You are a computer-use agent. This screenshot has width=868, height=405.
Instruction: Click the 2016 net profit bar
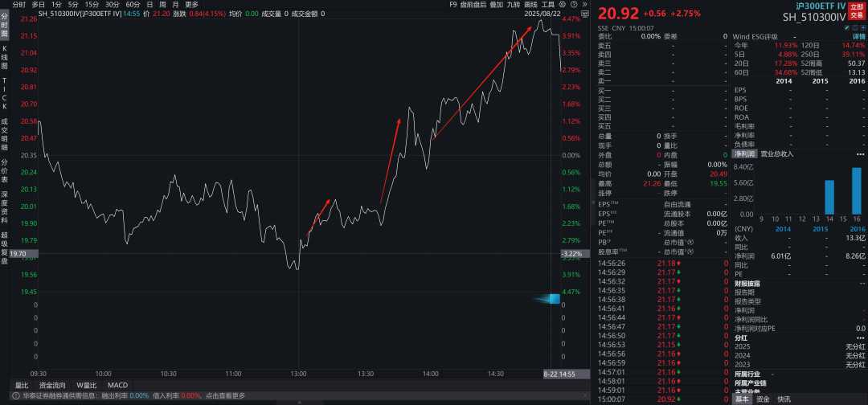tap(856, 190)
